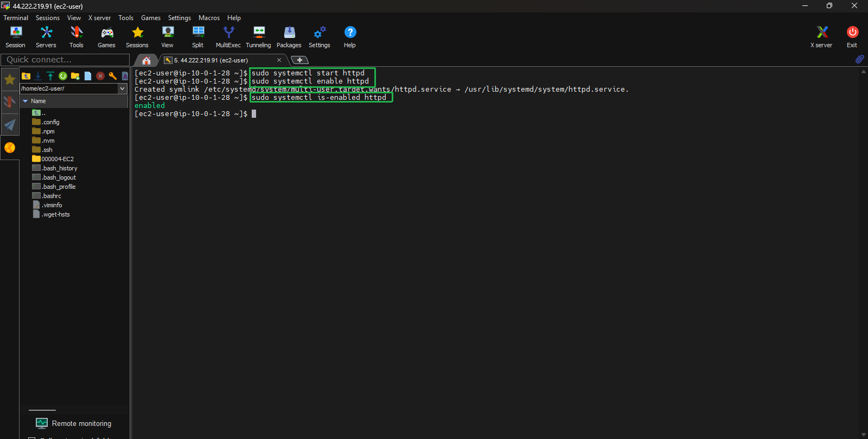
Task: Click the terminal scrollbar up arrow
Action: click(x=863, y=72)
